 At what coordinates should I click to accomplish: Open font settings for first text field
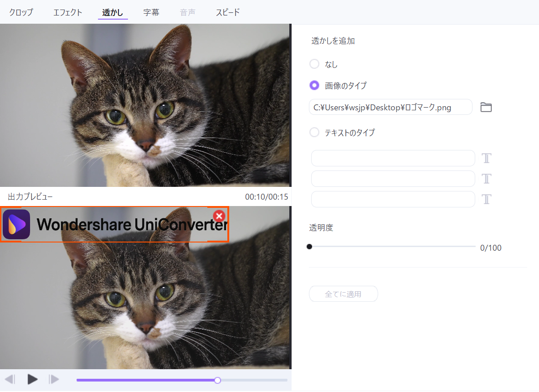(487, 158)
